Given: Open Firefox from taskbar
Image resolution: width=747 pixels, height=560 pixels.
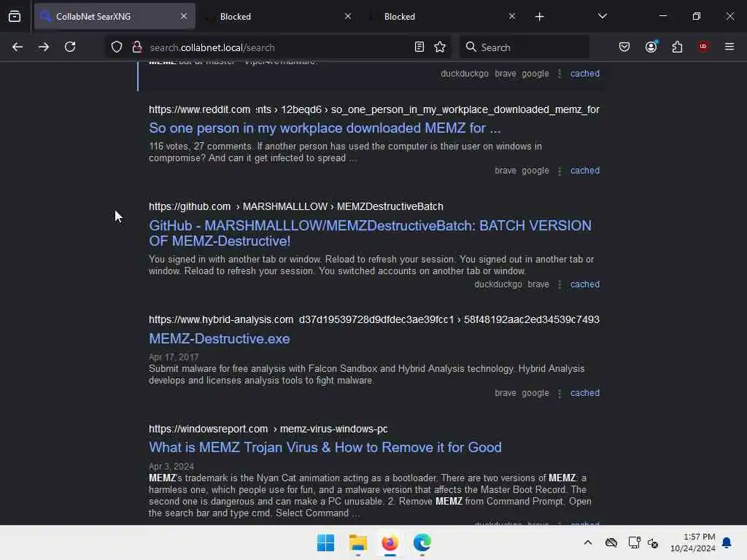Looking at the screenshot, I should point(390,542).
